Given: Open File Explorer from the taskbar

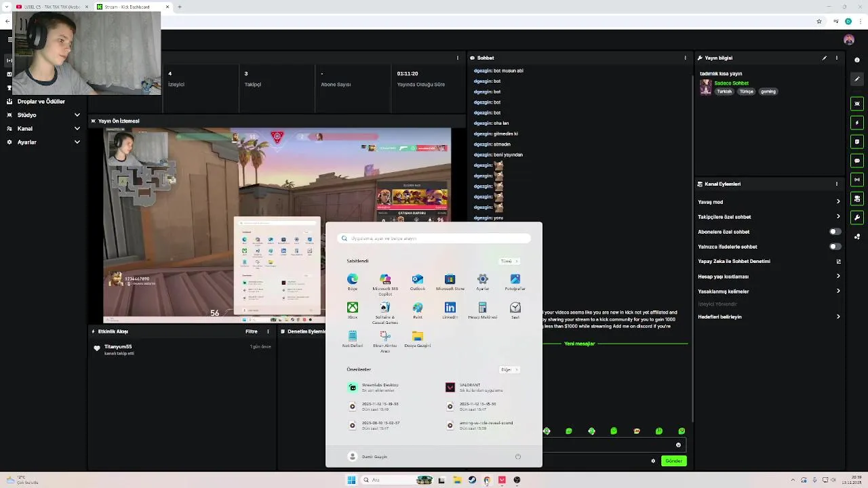Looking at the screenshot, I should (457, 480).
